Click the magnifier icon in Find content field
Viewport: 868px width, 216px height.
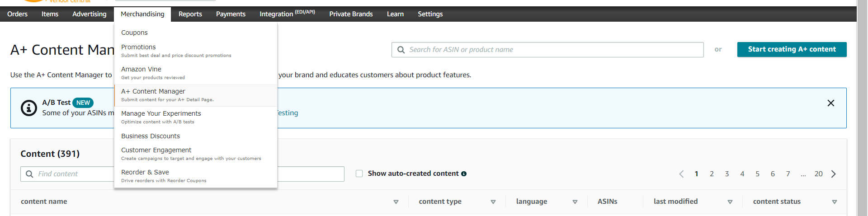coord(29,174)
